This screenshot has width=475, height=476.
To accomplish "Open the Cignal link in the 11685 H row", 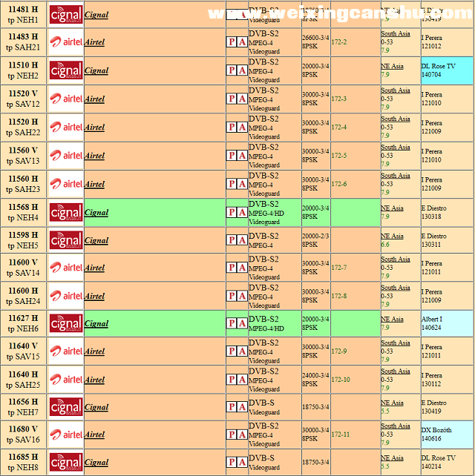I will (x=96, y=463).
